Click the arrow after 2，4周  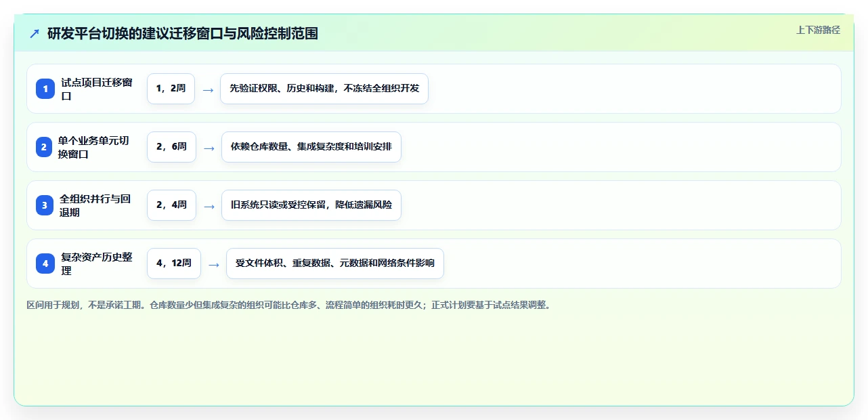[209, 206]
